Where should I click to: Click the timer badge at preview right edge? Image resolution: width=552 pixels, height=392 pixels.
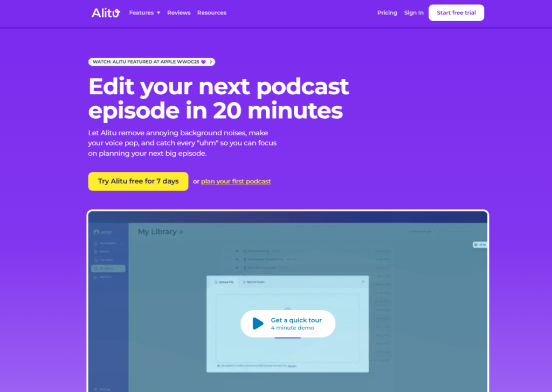(480, 244)
